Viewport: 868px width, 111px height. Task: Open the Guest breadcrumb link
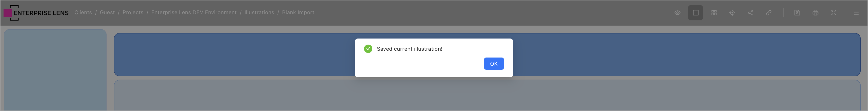click(107, 12)
